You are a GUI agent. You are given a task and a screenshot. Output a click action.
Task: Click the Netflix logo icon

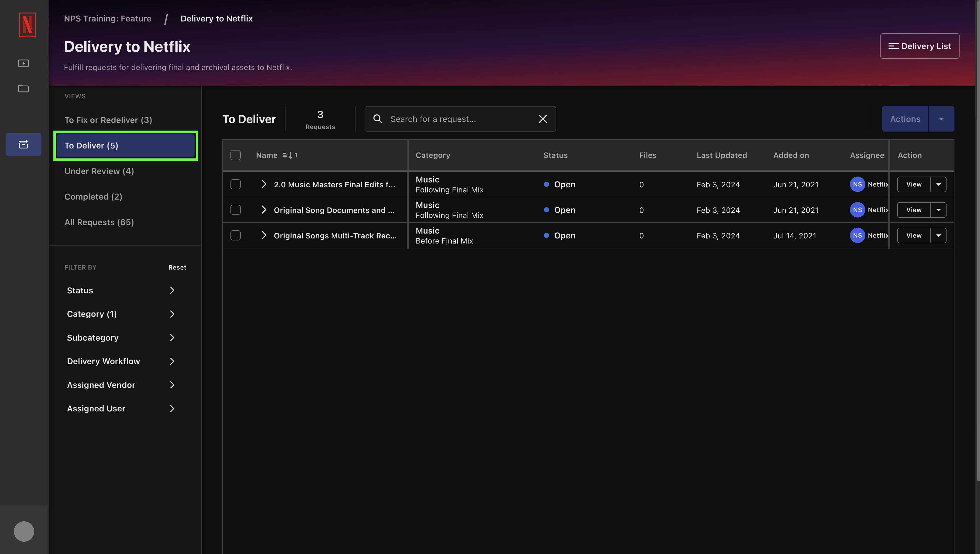click(x=27, y=25)
